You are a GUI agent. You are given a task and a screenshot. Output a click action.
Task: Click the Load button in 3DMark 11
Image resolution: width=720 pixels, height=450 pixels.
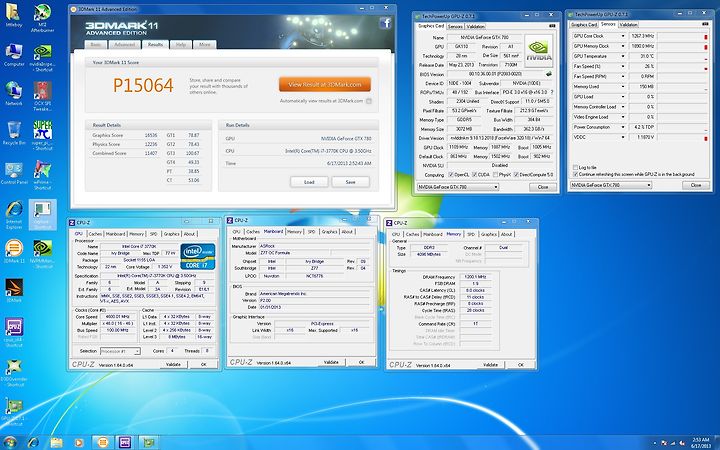(x=309, y=182)
